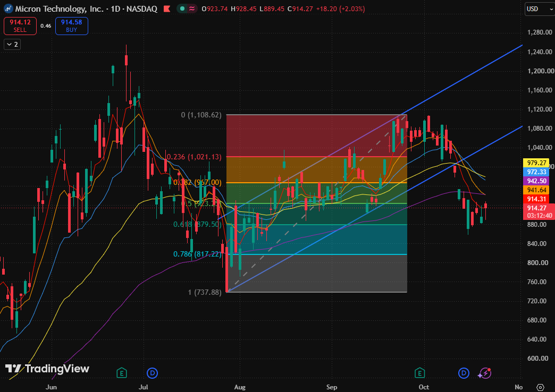Expand the collapsed indicators legend showing 2
555x392 pixels.
pos(12,45)
